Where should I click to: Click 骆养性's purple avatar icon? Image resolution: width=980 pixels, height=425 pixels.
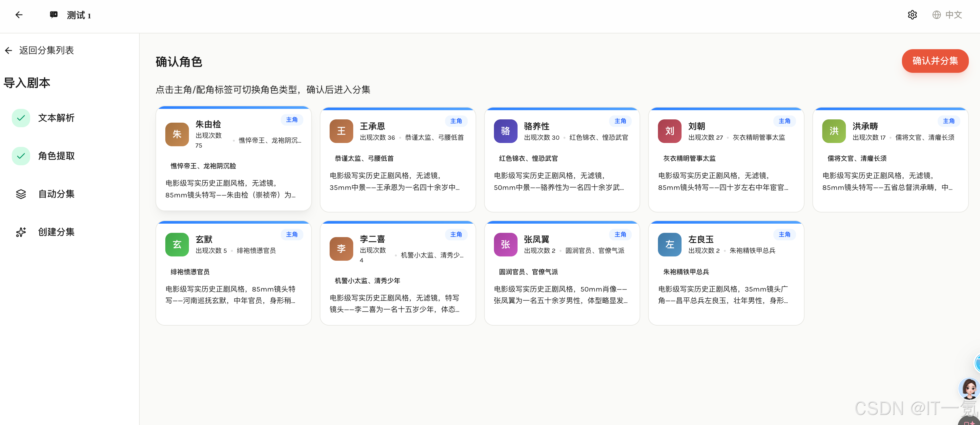pos(505,131)
